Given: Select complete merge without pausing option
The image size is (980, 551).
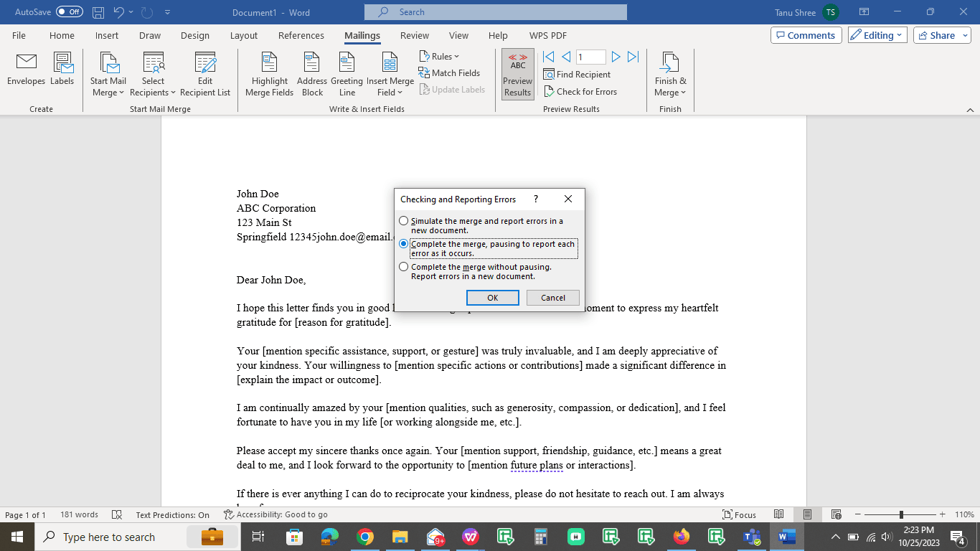Looking at the screenshot, I should (404, 266).
